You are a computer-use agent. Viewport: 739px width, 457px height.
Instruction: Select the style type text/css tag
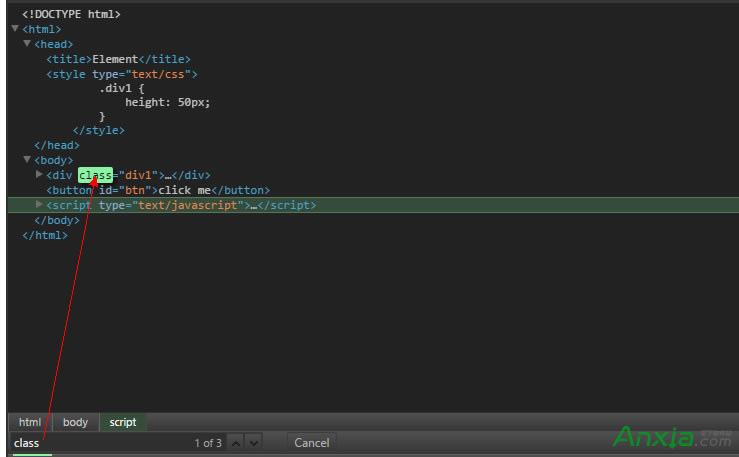121,74
